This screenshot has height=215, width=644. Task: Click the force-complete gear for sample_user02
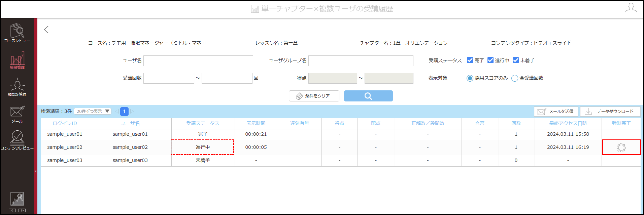(621, 147)
